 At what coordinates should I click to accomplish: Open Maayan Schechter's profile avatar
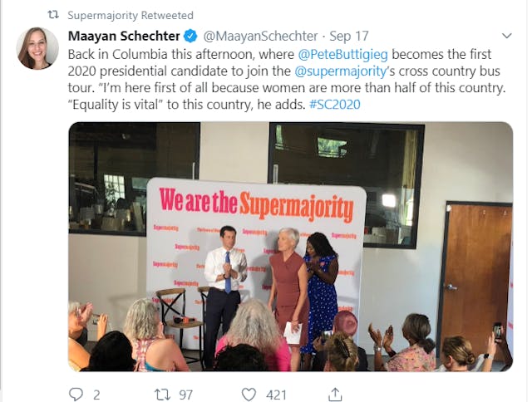[x=38, y=48]
